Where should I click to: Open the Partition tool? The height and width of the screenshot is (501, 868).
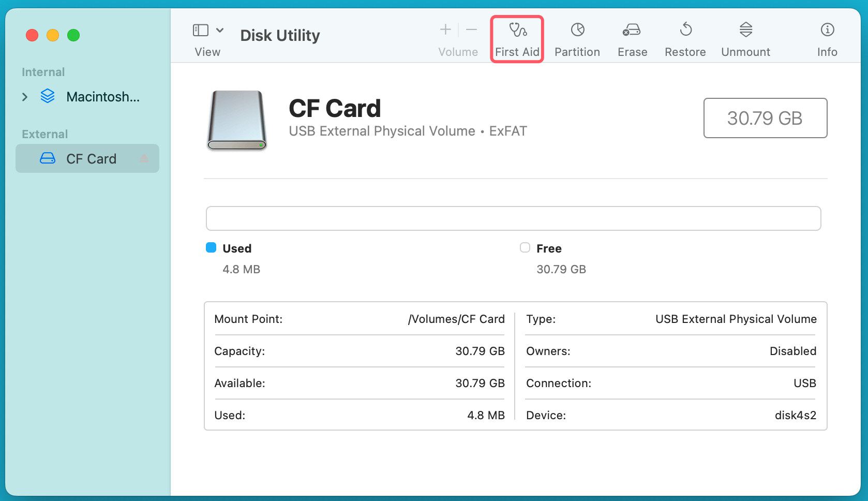point(577,39)
